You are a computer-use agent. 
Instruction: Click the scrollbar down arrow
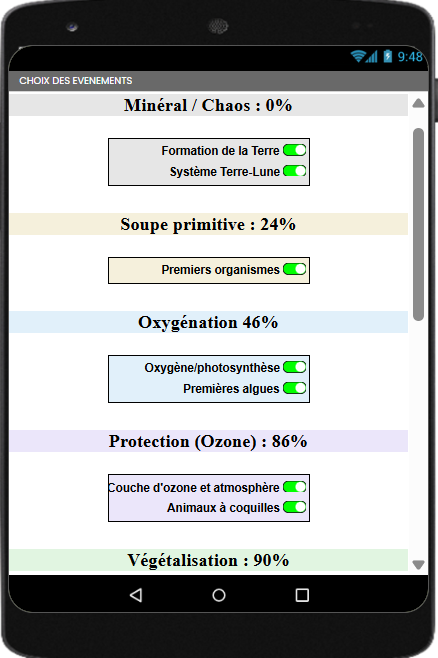click(x=418, y=564)
